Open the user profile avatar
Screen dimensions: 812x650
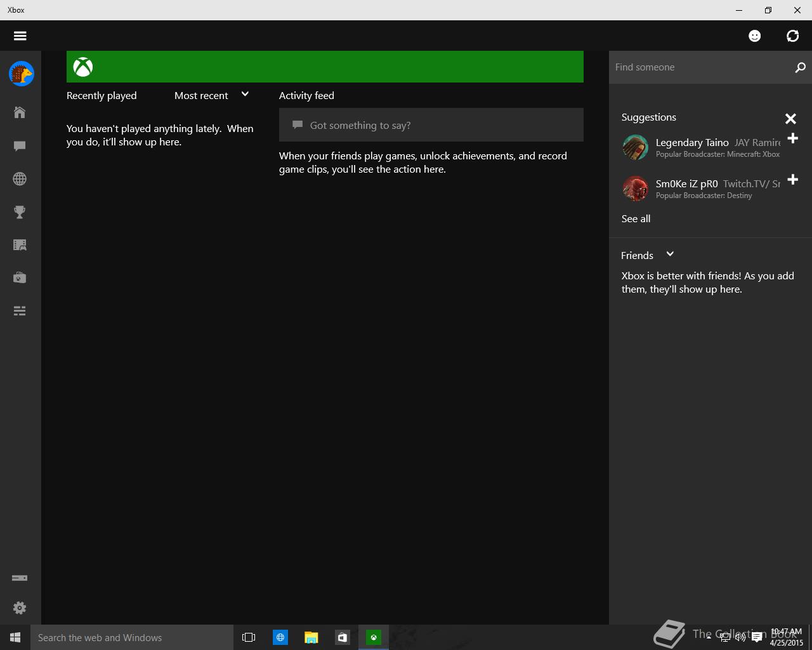pos(21,74)
